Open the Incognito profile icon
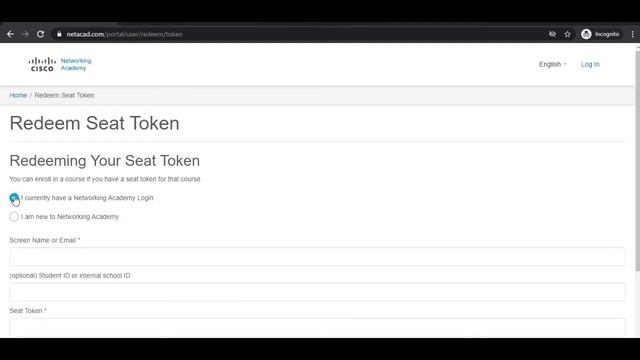 coord(600,34)
